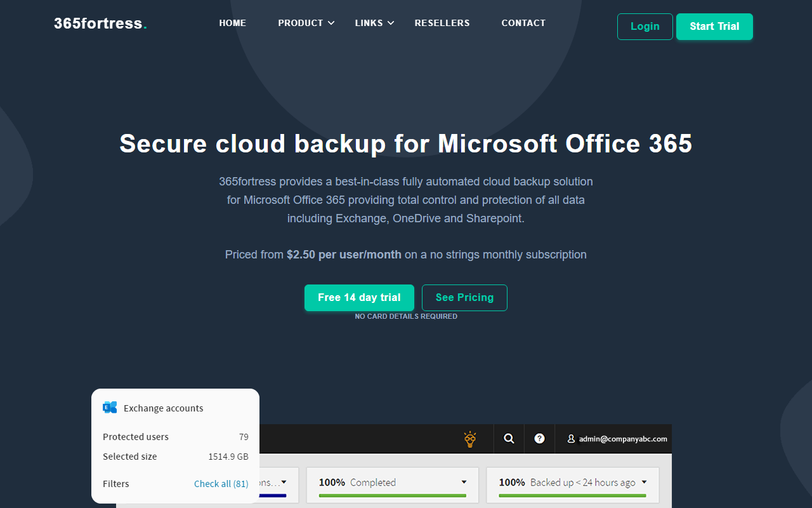
Task: Click the Completed green progress bar
Action: (x=392, y=495)
